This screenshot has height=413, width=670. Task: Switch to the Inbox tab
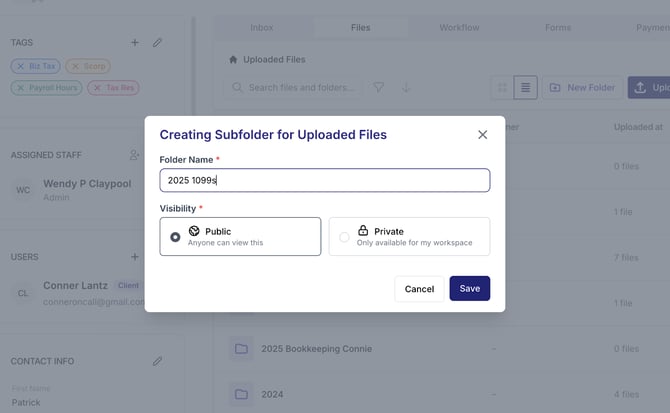(x=262, y=28)
